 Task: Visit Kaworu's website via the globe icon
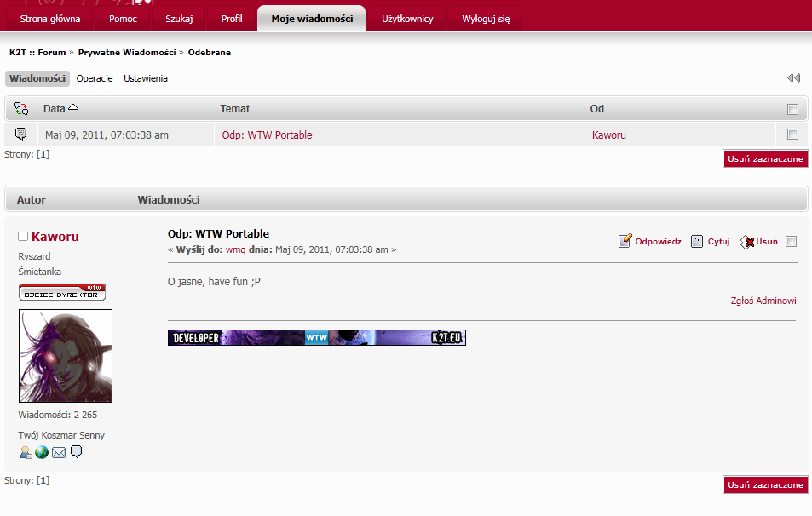point(42,452)
